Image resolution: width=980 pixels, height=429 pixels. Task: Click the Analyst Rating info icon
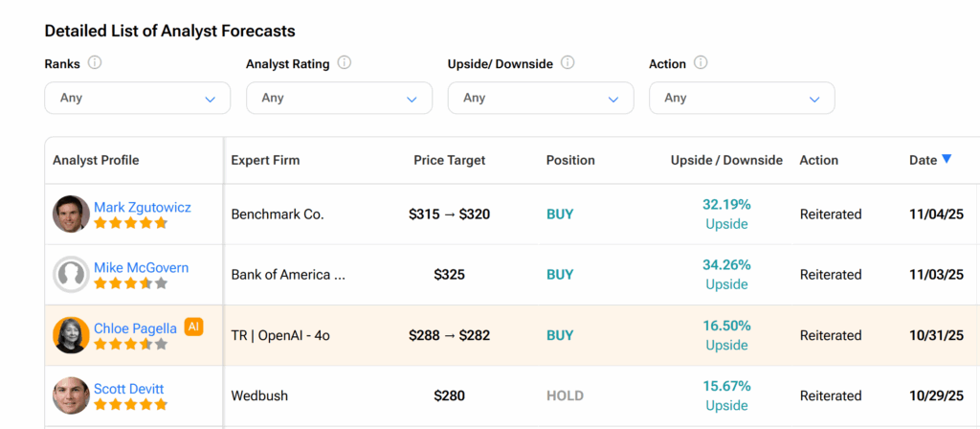click(x=345, y=63)
